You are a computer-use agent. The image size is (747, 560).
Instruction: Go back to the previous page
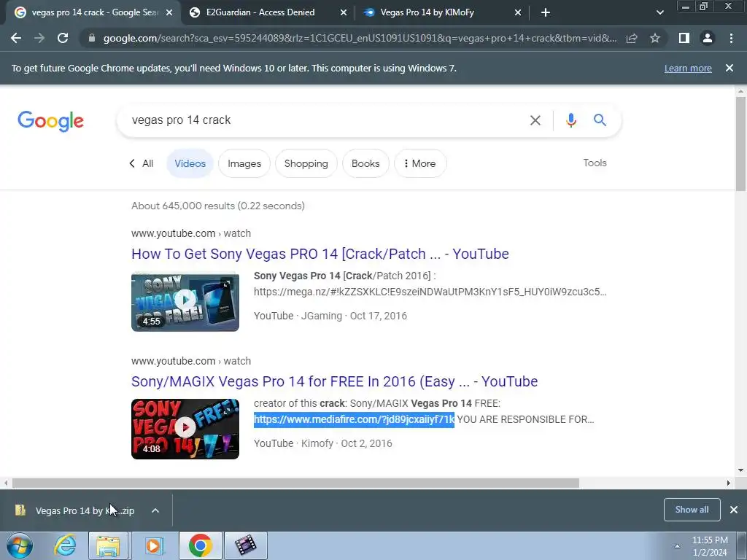pos(16,38)
